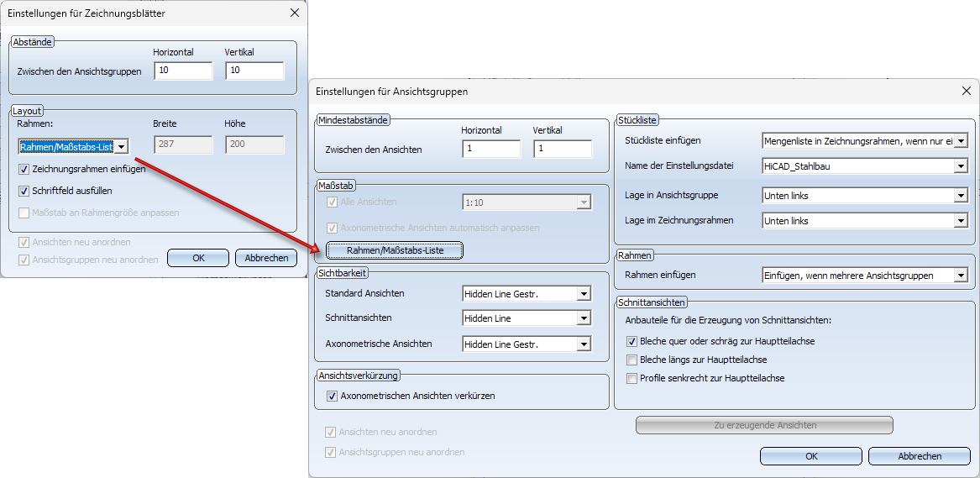Toggle Schriftfeld ausfüllen checkbox
Screen dimensions: 980x478
24,191
